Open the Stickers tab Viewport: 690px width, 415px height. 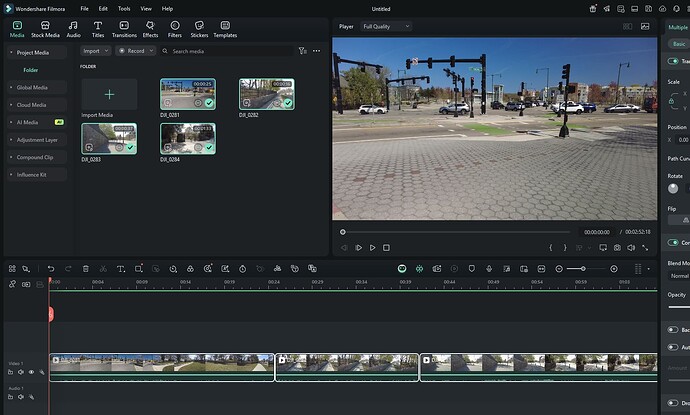point(199,29)
